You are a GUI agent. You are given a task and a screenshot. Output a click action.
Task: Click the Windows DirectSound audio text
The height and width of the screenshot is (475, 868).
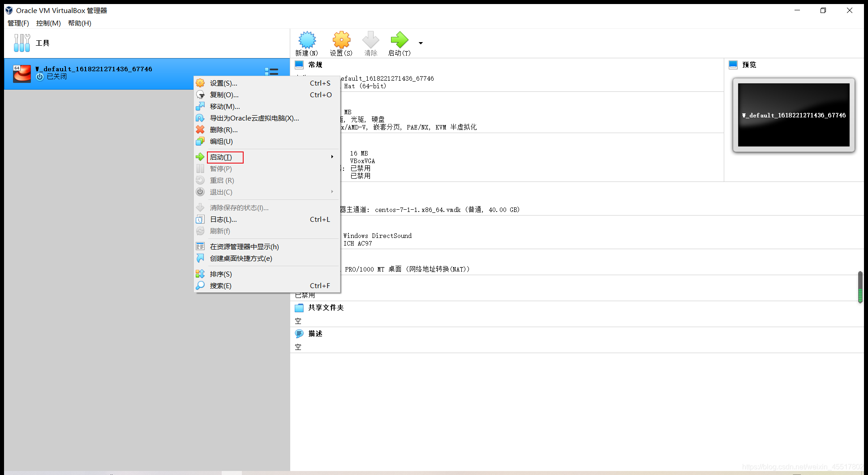378,236
